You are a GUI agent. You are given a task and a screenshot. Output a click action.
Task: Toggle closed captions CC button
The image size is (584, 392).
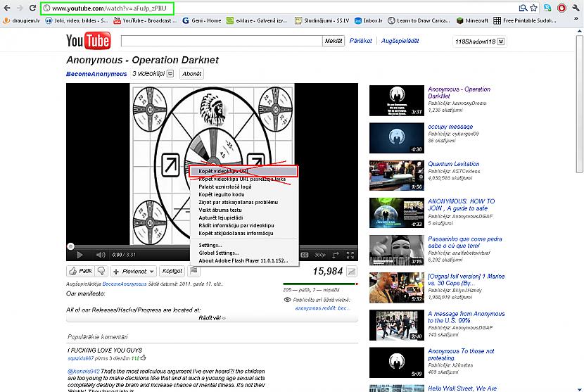[304, 255]
